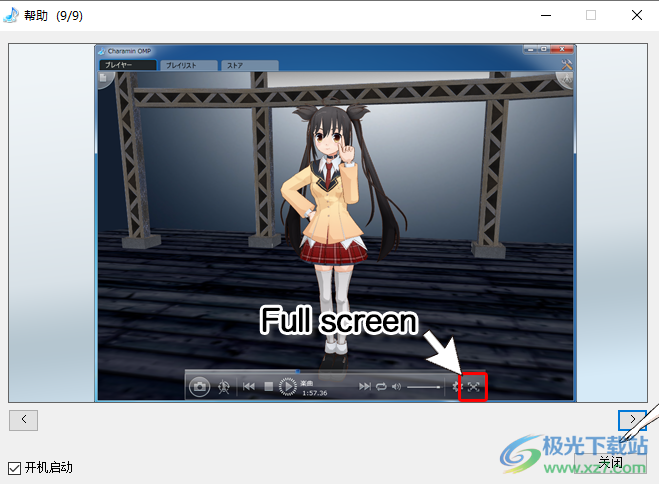Click the Charamin OMP title text
This screenshot has height=484, width=659.
[x=129, y=51]
